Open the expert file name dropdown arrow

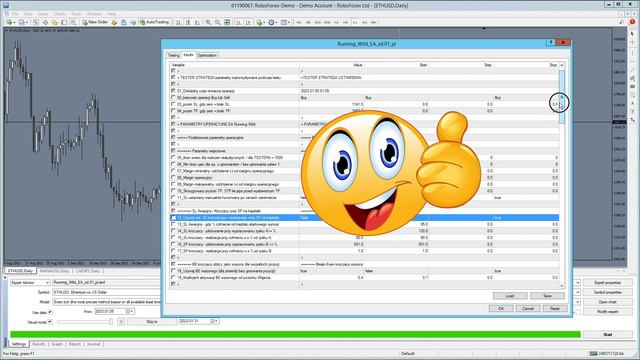(x=578, y=282)
